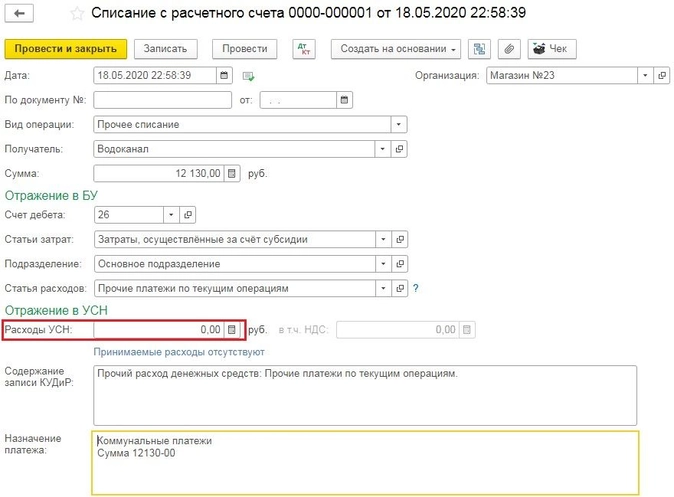Screen dimensions: 674x497
Task: Open the Статья расходов item card
Action: [x=400, y=288]
